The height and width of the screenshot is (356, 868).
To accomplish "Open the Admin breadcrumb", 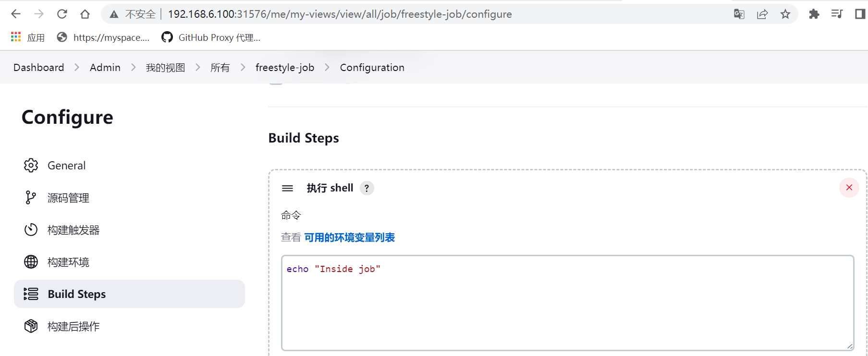I will [105, 67].
